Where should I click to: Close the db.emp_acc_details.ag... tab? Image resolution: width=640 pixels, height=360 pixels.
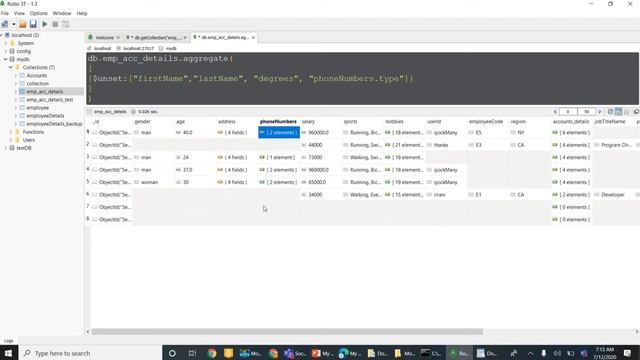253,38
